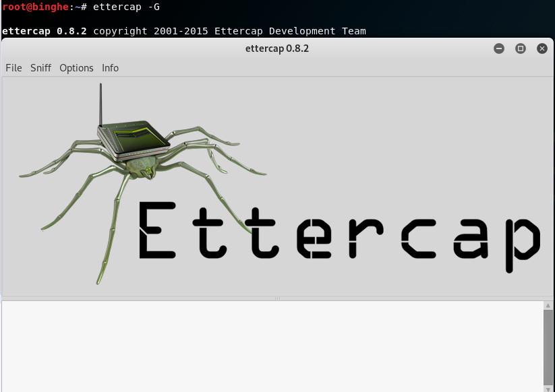555x392 pixels.
Task: Click the log pane scrollbar thumb
Action: [548, 348]
